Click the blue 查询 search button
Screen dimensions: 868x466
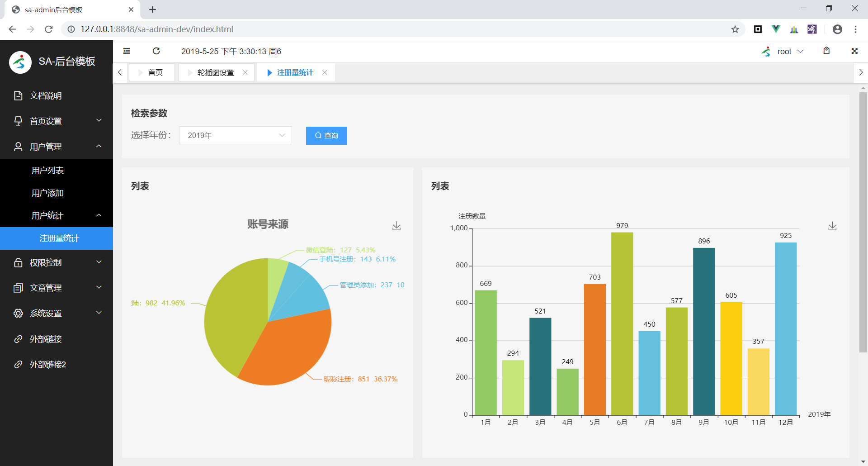[x=326, y=136]
